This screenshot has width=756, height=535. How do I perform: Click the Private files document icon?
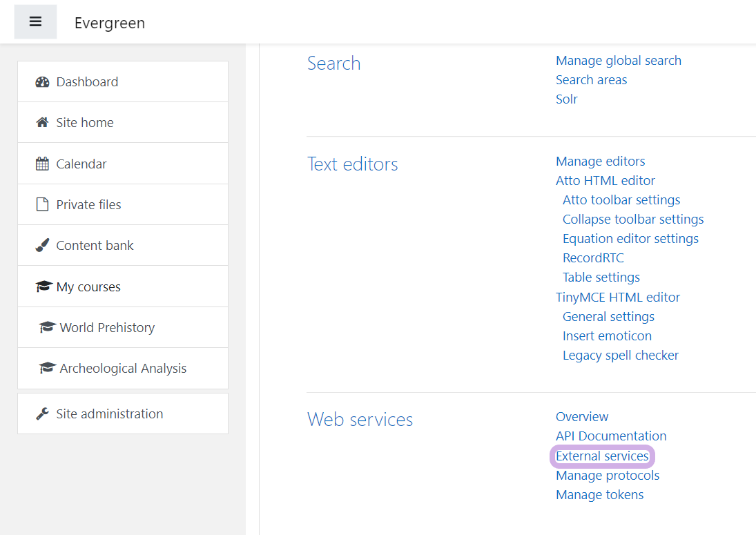[x=43, y=205]
